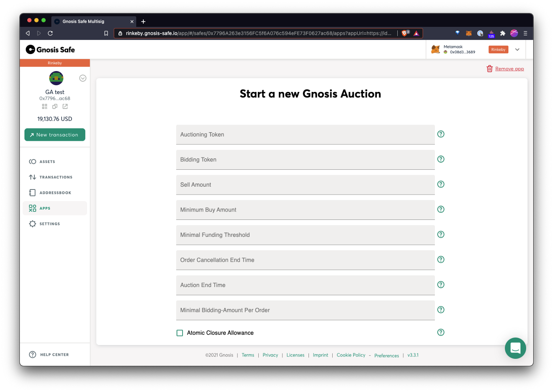Viewport: 553px width, 392px height.
Task: Select the Assets sidebar icon
Action: [33, 161]
